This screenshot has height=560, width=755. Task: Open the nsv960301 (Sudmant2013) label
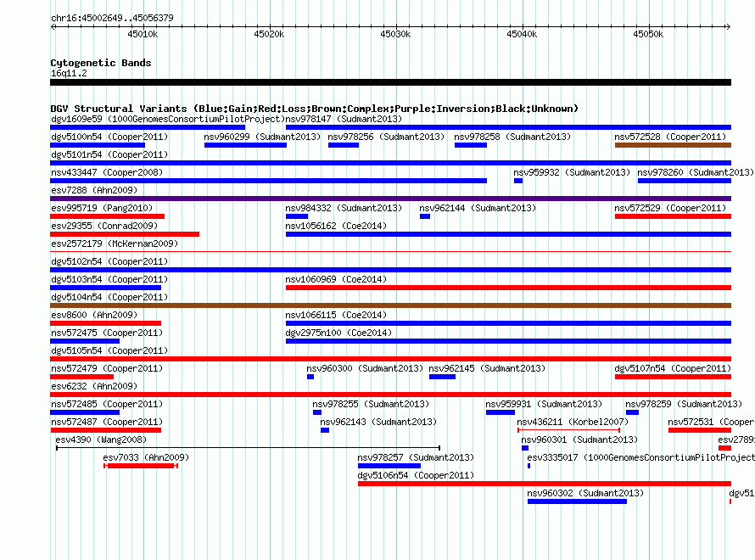(579, 440)
